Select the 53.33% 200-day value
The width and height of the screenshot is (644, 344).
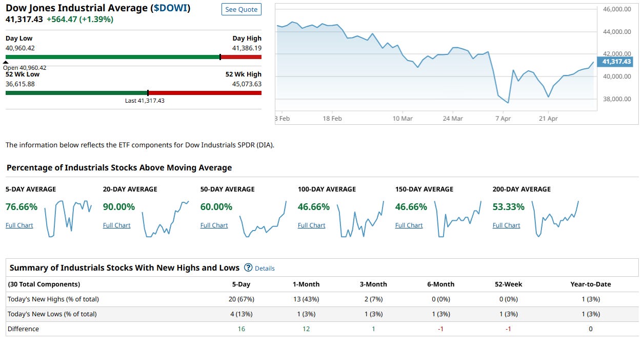tap(509, 207)
